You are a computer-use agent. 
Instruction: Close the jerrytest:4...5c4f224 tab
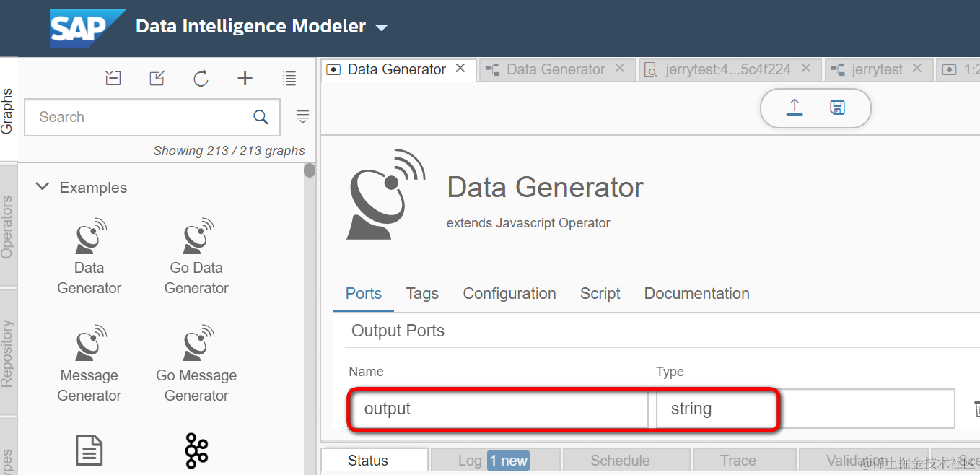806,69
